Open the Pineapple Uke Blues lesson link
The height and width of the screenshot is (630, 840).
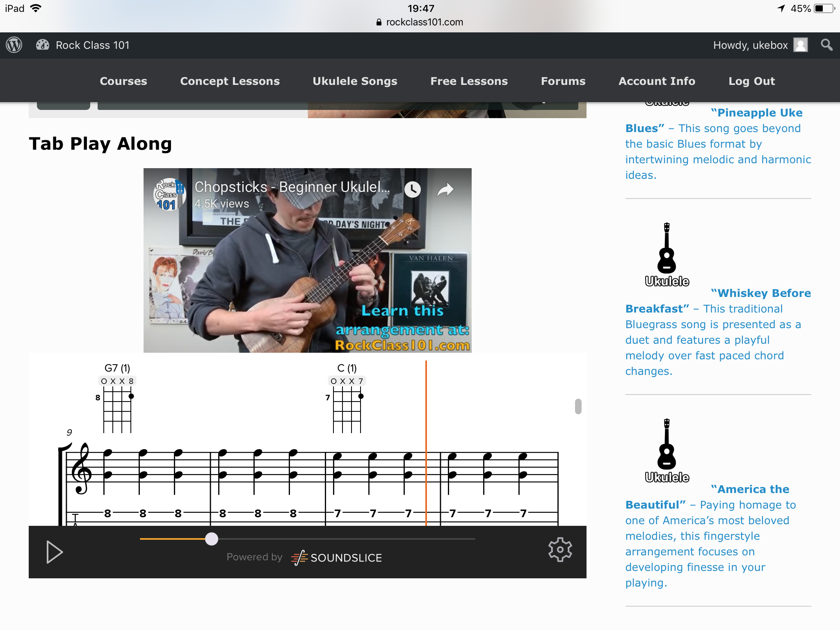click(718, 144)
